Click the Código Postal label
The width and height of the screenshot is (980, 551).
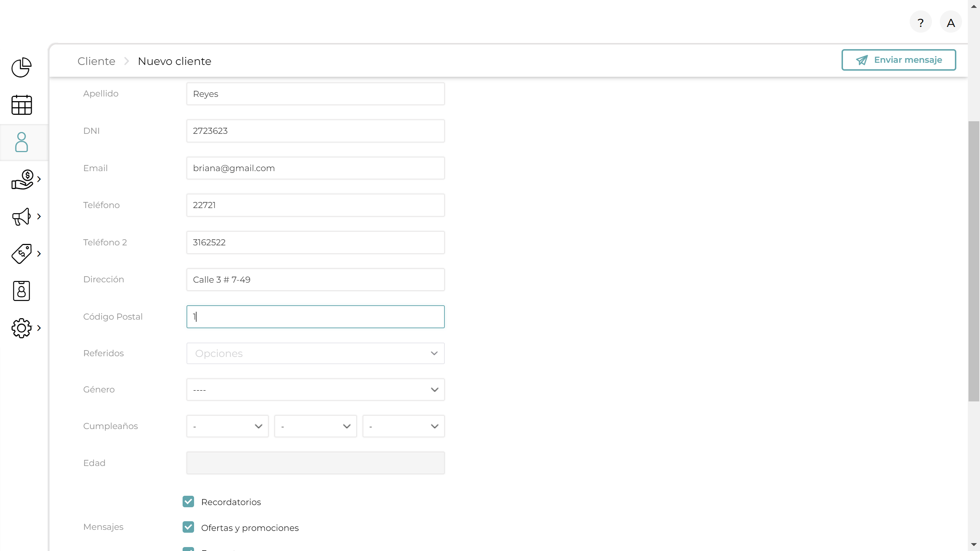tap(113, 317)
